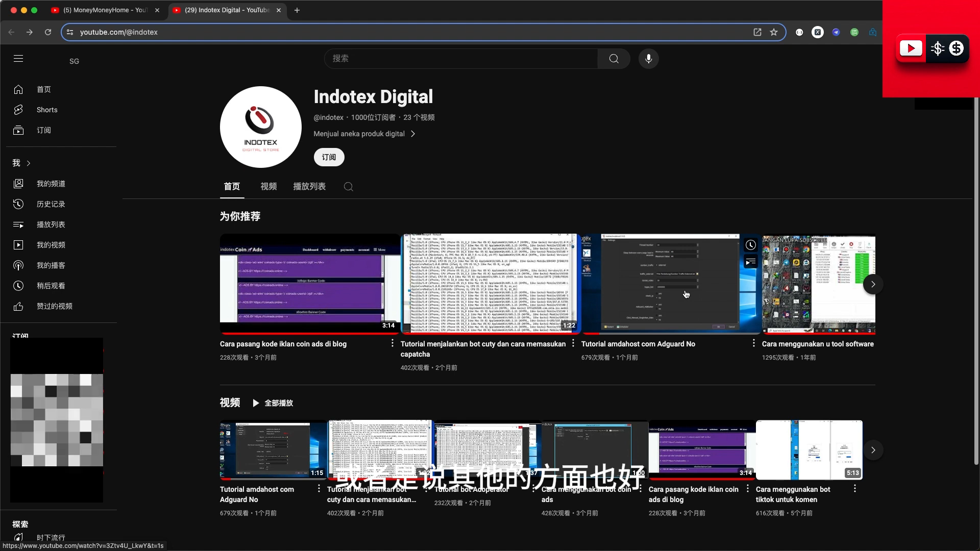Open 稍后观看 watch later in sidebar
This screenshot has width=980, height=551.
[x=51, y=286]
